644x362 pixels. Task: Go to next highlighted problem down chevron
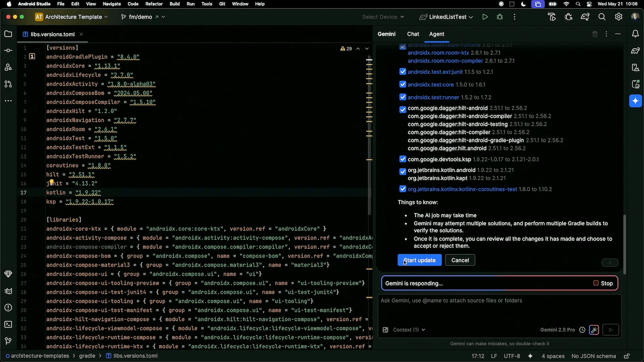click(x=367, y=49)
